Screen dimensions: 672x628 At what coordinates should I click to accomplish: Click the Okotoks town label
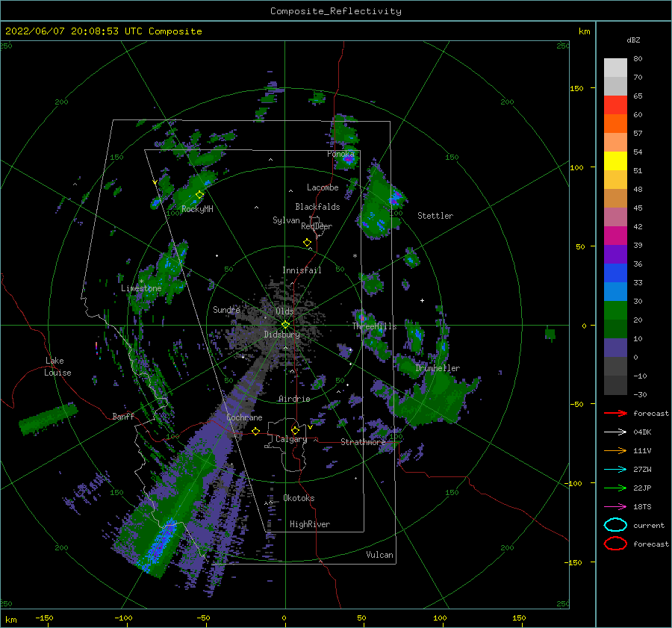pos(299,498)
